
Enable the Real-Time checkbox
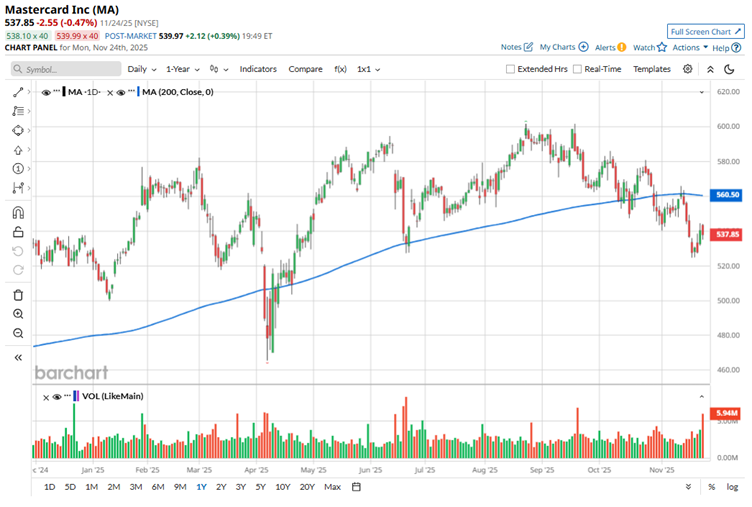point(577,69)
